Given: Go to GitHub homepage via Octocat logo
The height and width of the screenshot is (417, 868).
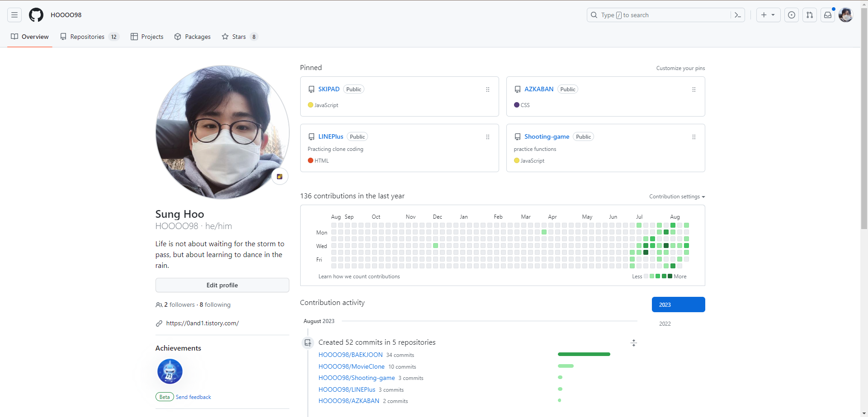Looking at the screenshot, I should (x=36, y=15).
